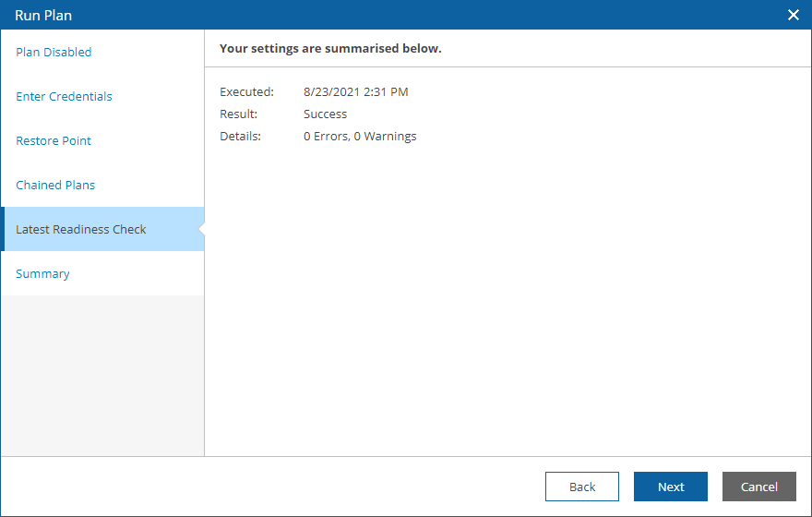Select Latest Readiness Check step

102,229
